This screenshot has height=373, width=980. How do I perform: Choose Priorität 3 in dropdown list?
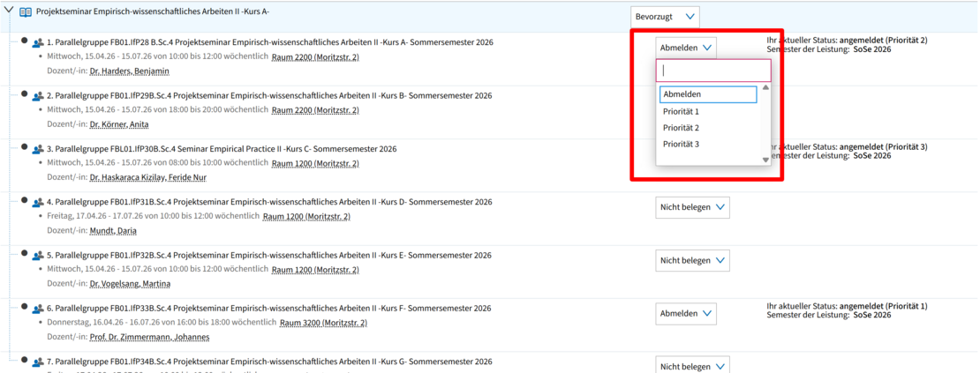[681, 144]
